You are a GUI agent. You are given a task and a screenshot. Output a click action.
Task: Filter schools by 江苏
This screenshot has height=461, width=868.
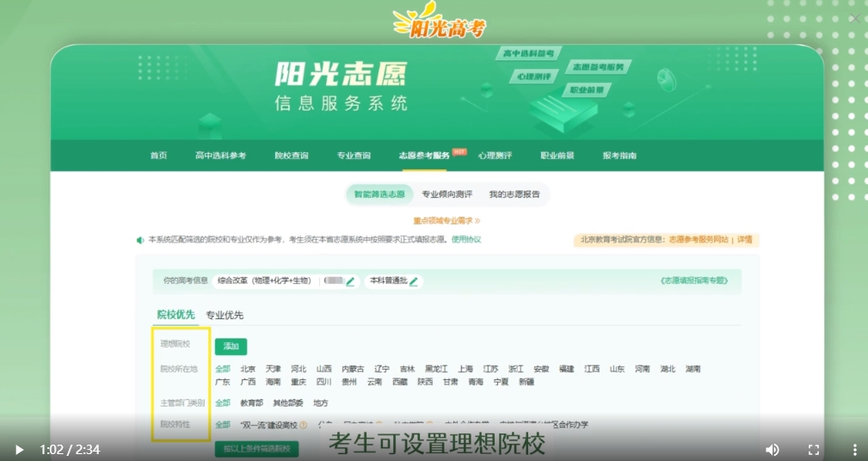click(x=490, y=369)
